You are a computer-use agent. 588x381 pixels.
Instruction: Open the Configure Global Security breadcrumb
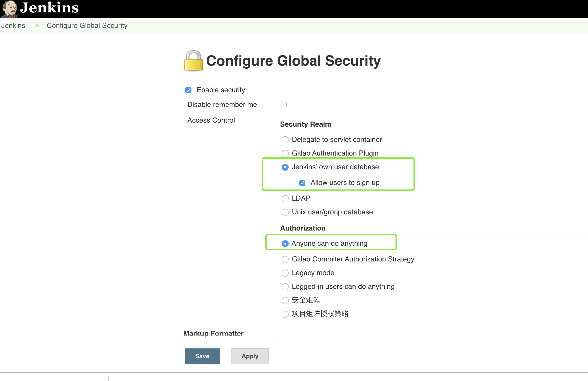click(x=87, y=26)
